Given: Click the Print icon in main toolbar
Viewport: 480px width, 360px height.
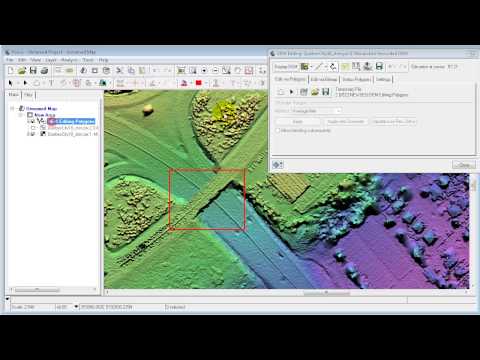Looking at the screenshot, I should click(x=44, y=70).
